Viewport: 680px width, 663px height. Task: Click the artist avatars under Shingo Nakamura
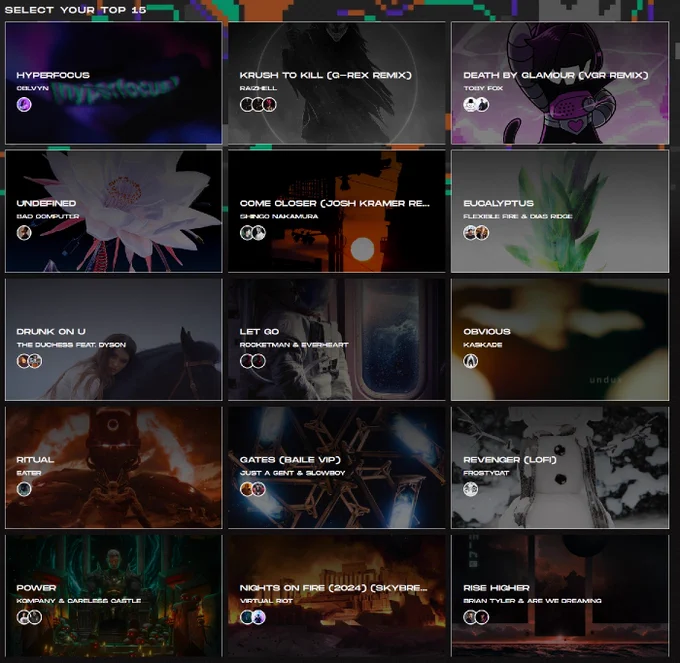(x=253, y=233)
